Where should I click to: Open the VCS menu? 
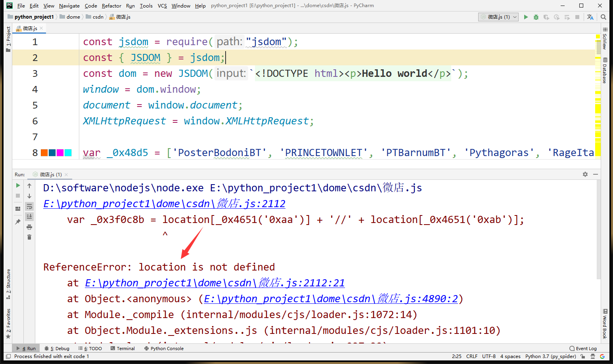tap(162, 6)
